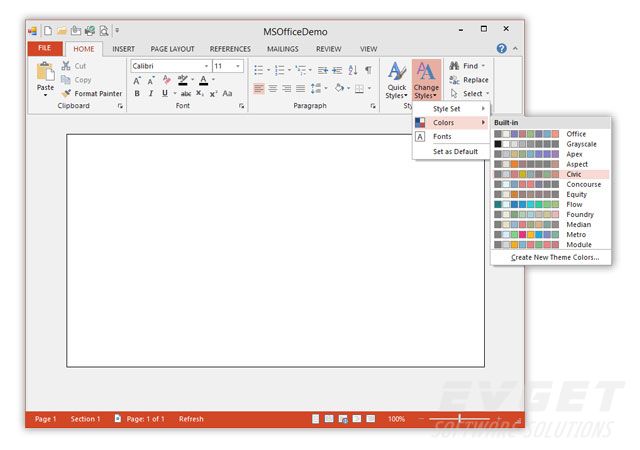Open the Customize Quick Access Toolbar arrow
This screenshot has width=640, height=450.
point(117,30)
